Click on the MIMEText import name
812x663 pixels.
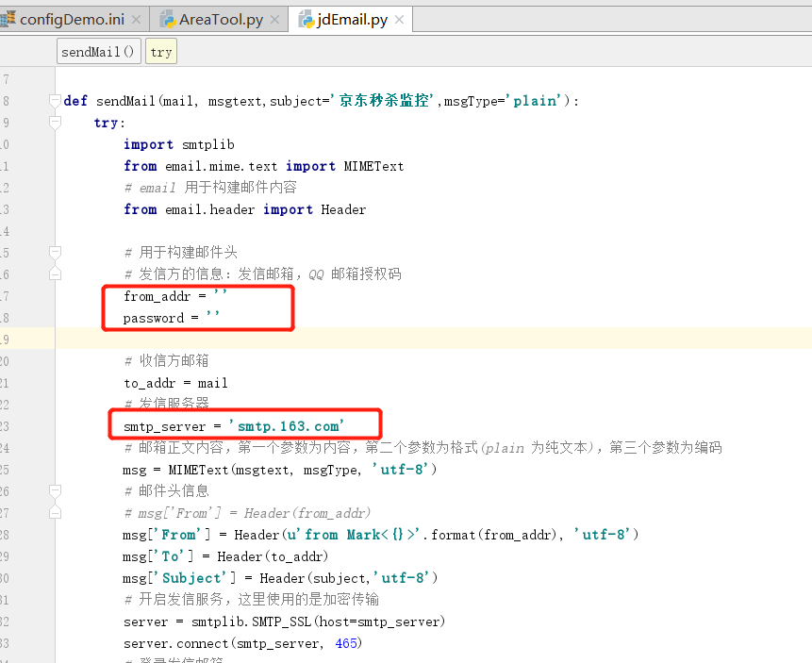pyautogui.click(x=373, y=166)
